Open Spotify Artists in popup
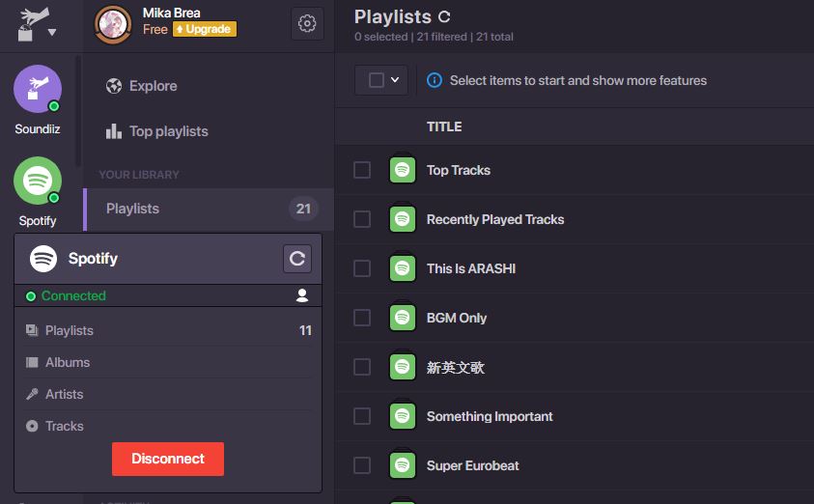Viewport: 814px width, 504px height. (x=168, y=395)
